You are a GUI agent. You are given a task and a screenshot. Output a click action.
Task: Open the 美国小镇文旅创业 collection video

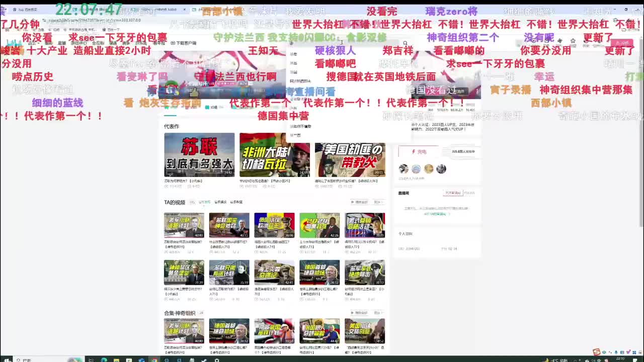(365, 331)
